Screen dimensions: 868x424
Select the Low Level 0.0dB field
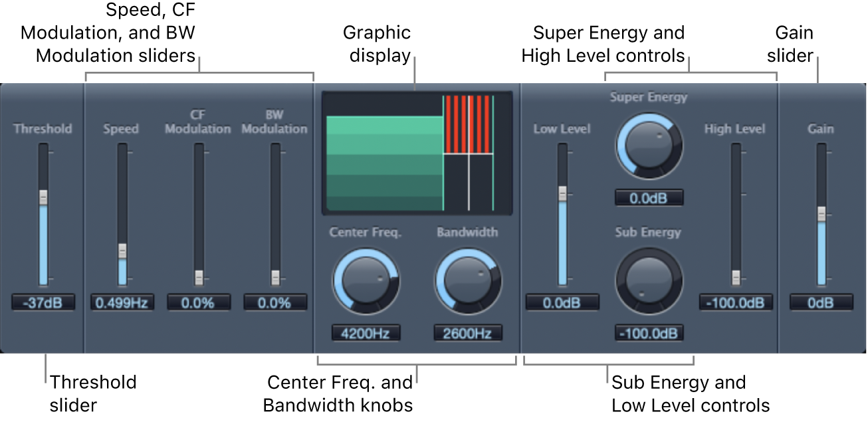(x=562, y=302)
